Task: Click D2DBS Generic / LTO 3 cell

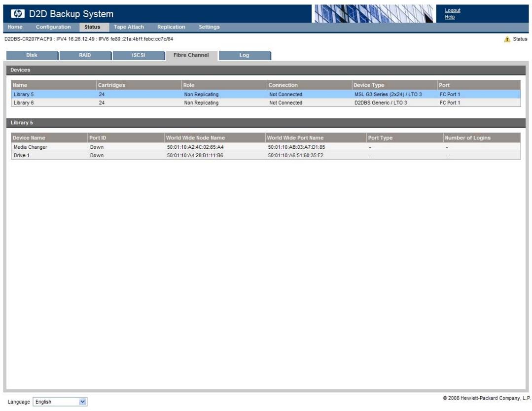Action: (x=381, y=103)
